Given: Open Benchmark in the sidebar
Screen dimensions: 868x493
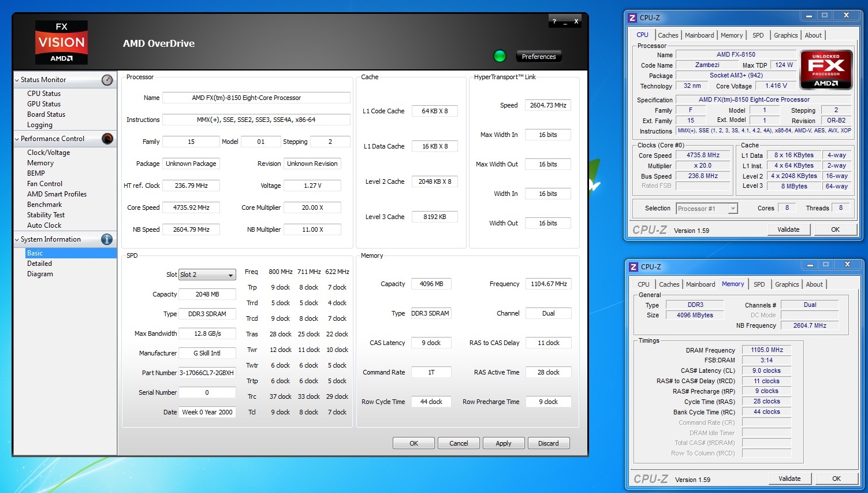Looking at the screenshot, I should click(x=44, y=205).
